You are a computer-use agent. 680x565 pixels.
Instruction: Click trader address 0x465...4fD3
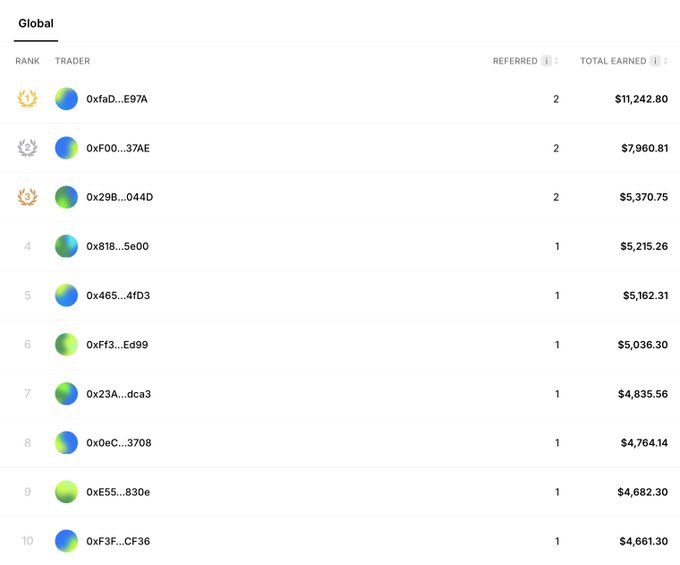click(118, 295)
